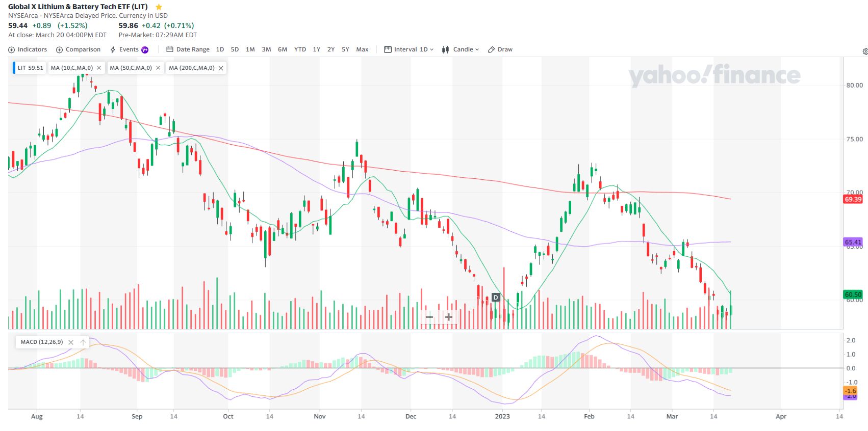Image resolution: width=868 pixels, height=431 pixels.
Task: Click the 80.00 price axis label
Action: click(x=854, y=85)
